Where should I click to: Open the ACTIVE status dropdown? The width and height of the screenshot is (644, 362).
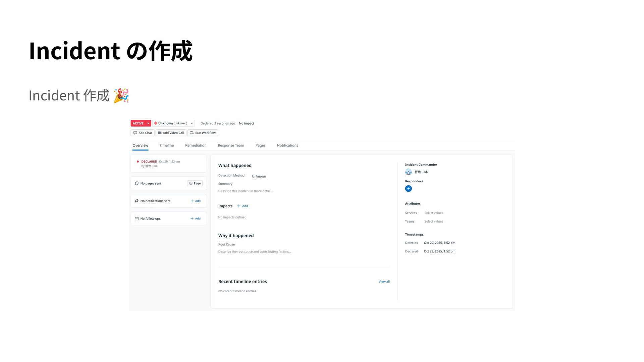(x=148, y=123)
